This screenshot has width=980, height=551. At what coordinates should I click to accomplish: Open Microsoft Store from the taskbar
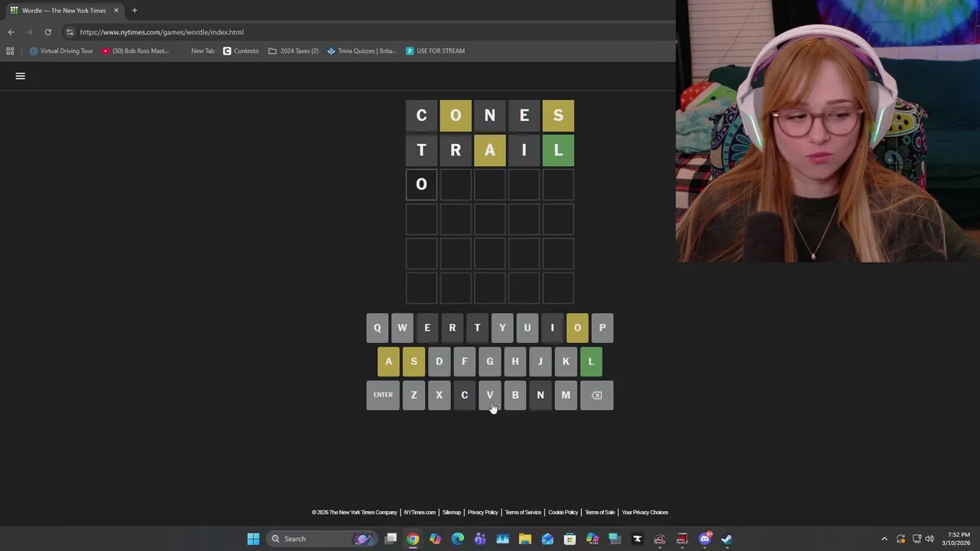click(x=570, y=539)
